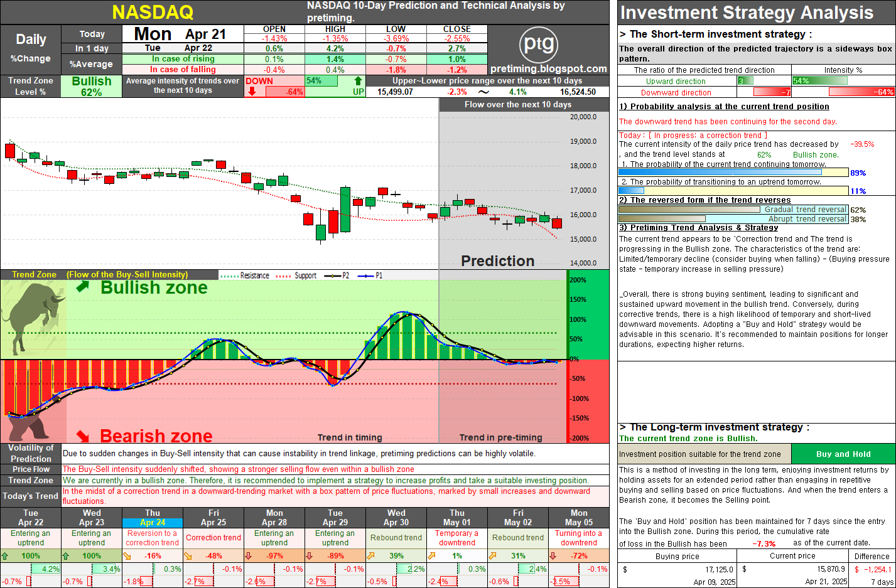Click the Prediction label on the chart
896x588 pixels.
(498, 261)
